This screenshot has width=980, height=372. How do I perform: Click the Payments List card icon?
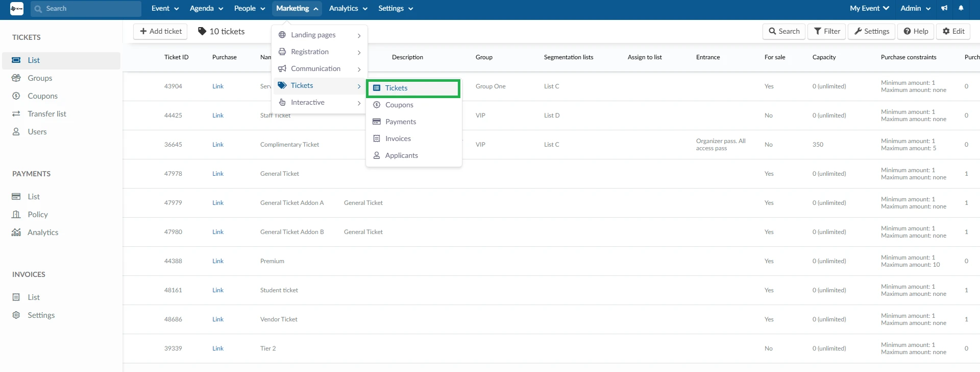point(16,196)
